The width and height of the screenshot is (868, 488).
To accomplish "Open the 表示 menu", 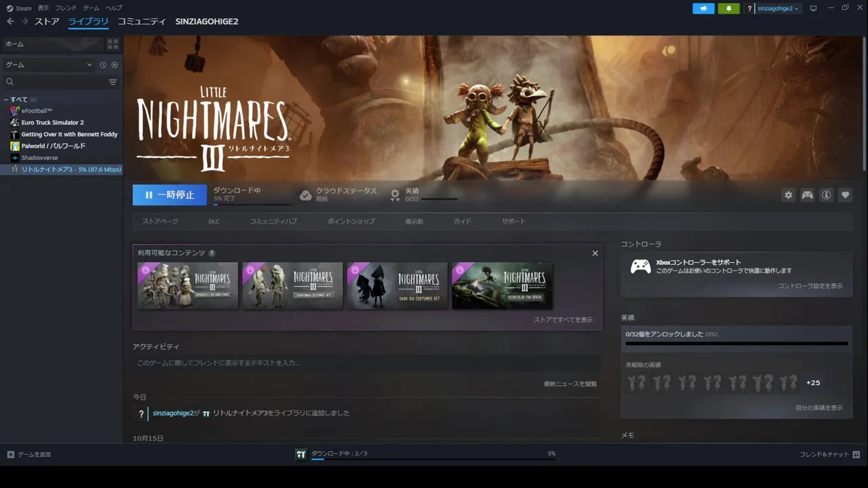I will point(43,8).
